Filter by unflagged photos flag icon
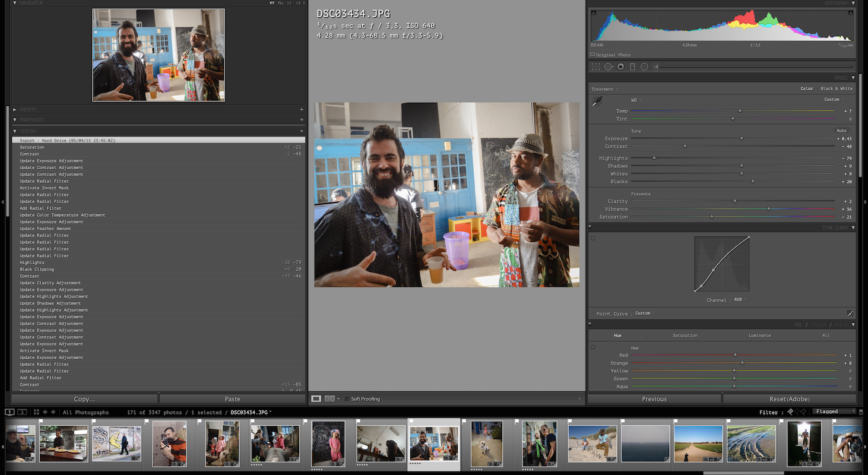 797,411
